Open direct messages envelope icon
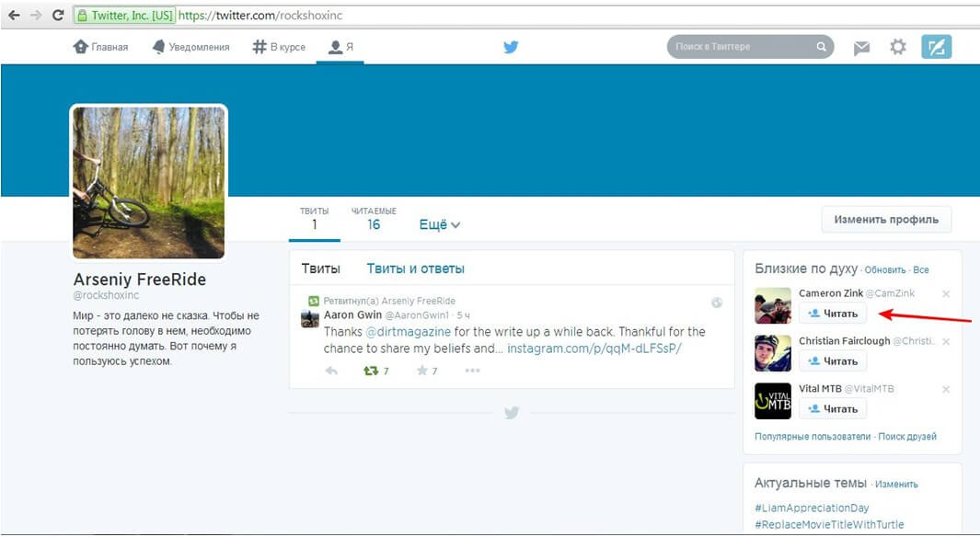 tap(861, 48)
